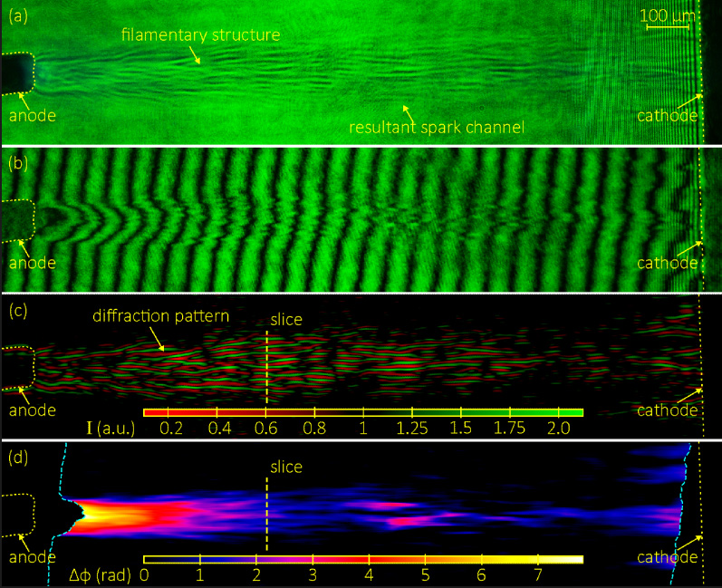722x588 pixels.
Task: Click the "5" tick on the phase scale
Action: coord(426,575)
